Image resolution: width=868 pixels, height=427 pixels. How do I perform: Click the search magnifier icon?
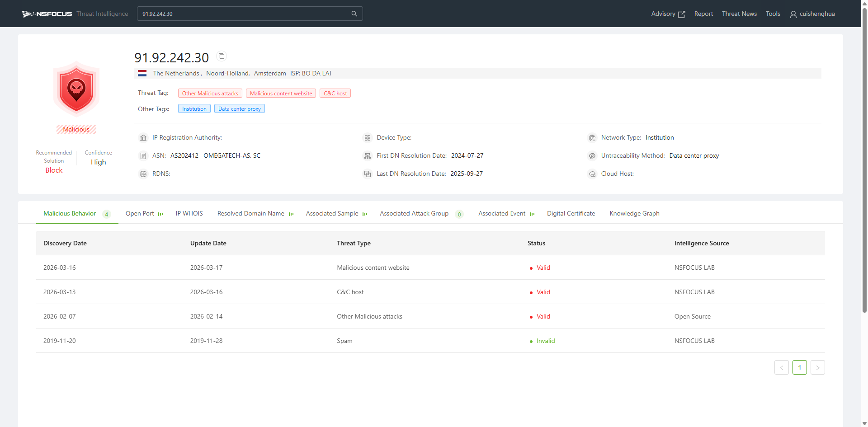354,14
